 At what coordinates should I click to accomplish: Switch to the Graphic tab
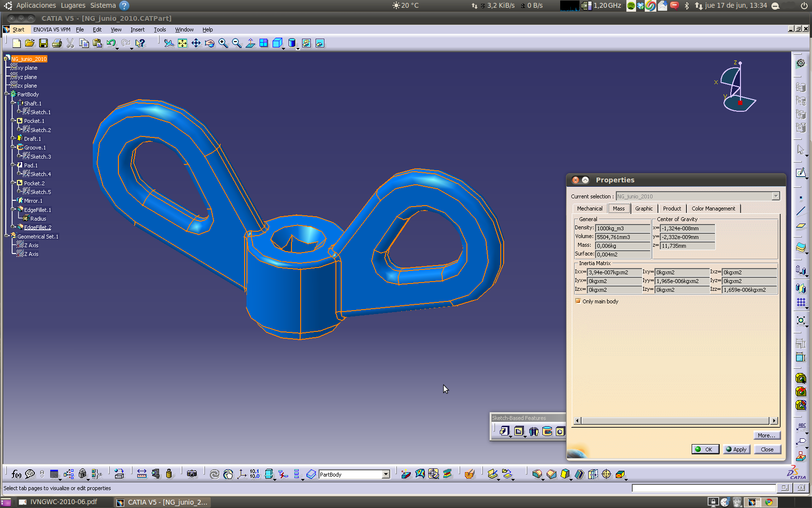[x=644, y=209]
